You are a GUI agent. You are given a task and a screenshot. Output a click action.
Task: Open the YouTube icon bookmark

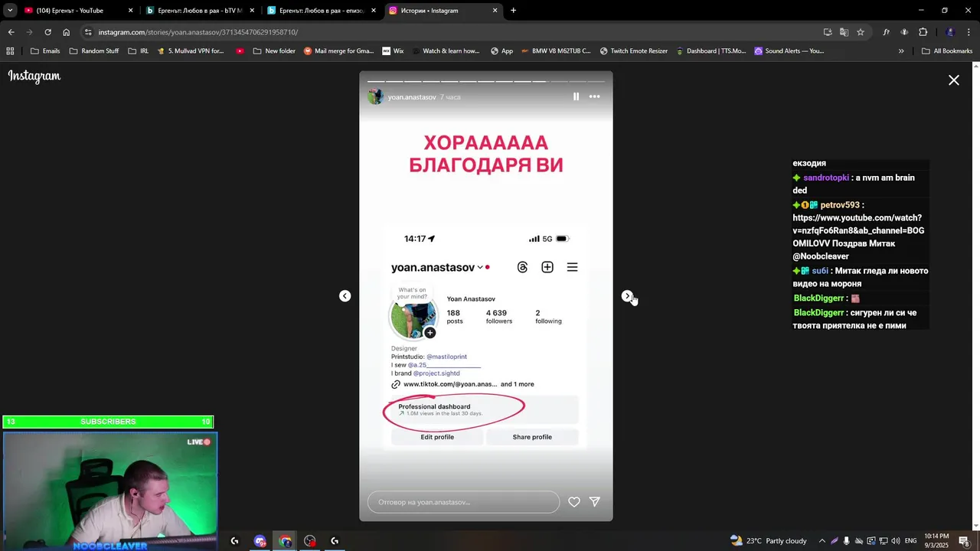pyautogui.click(x=240, y=51)
